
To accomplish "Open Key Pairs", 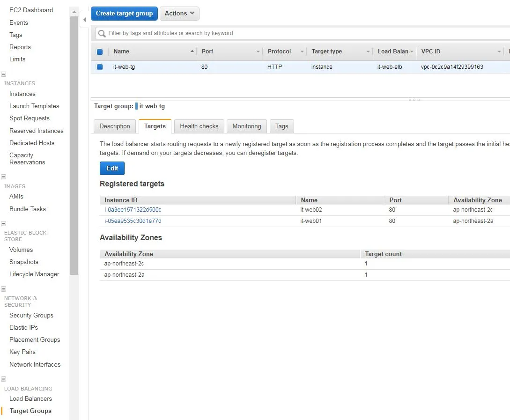I will pos(22,352).
